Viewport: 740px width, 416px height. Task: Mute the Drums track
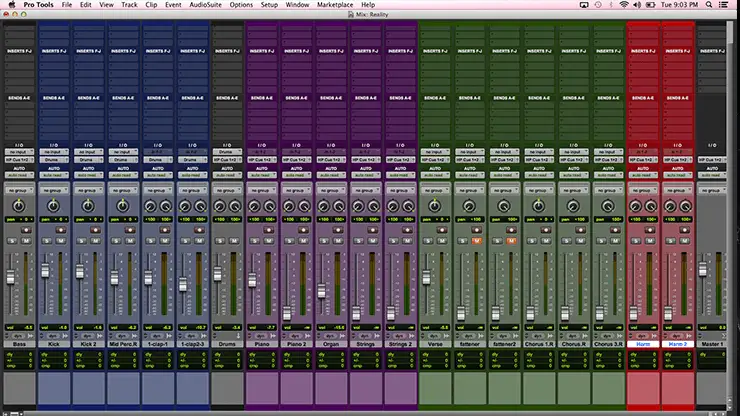click(235, 241)
